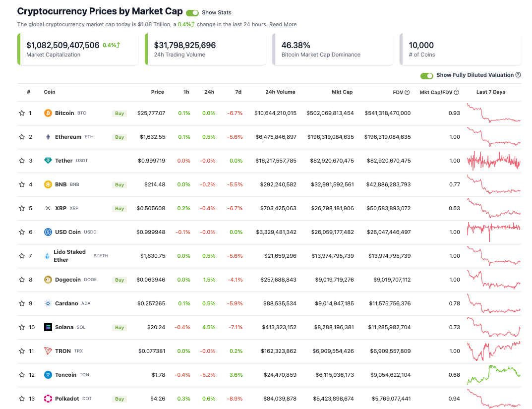The width and height of the screenshot is (532, 409).
Task: Open the red TRON logo
Action: [x=48, y=351]
